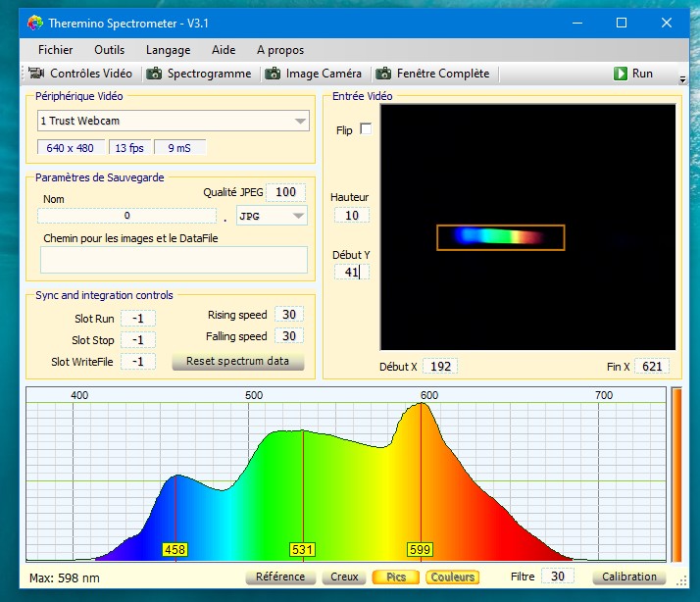The image size is (700, 602).
Task: Click the Theremino app icon in title bar
Action: 35,23
